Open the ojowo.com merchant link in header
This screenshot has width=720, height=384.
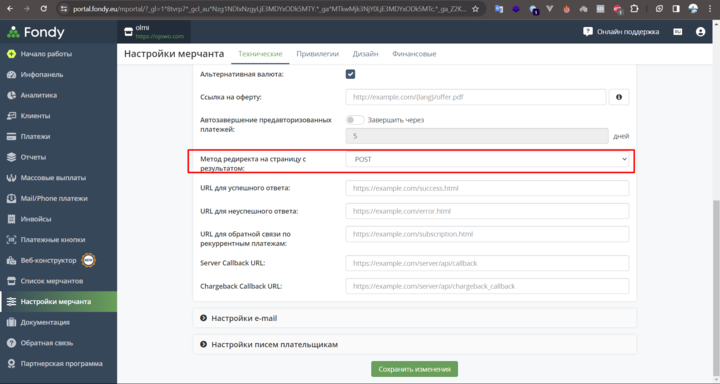(x=159, y=36)
